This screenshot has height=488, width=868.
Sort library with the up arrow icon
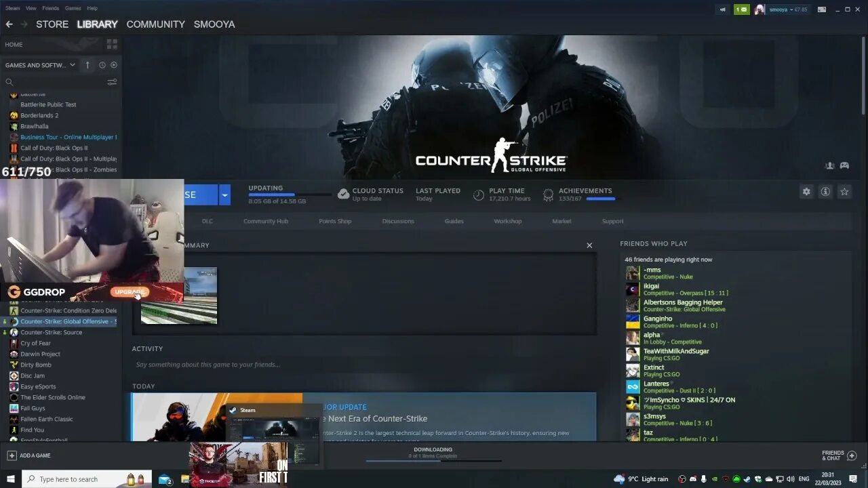87,65
